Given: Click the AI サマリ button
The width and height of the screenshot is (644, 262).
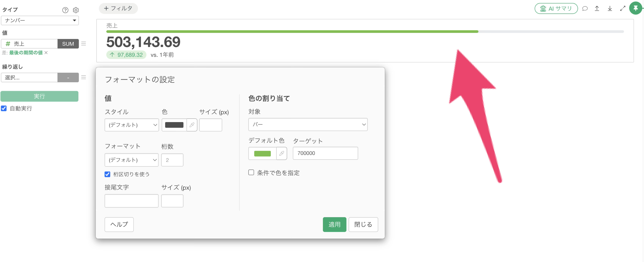Looking at the screenshot, I should (556, 9).
